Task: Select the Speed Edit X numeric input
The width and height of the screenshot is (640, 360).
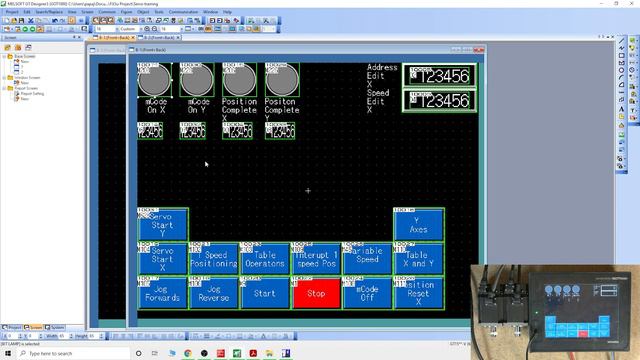Action: pyautogui.click(x=439, y=100)
